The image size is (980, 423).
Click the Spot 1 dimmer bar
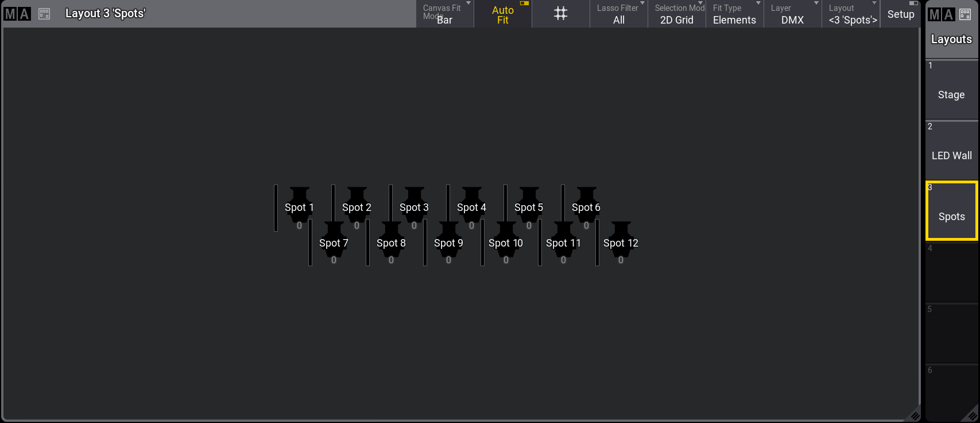(276, 208)
